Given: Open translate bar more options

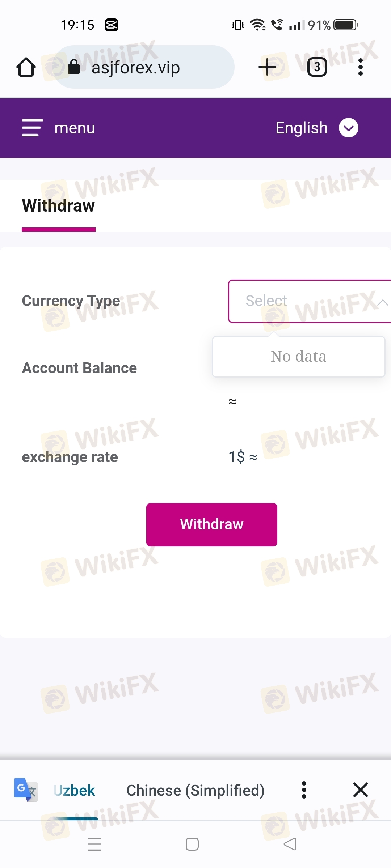Looking at the screenshot, I should (x=304, y=790).
